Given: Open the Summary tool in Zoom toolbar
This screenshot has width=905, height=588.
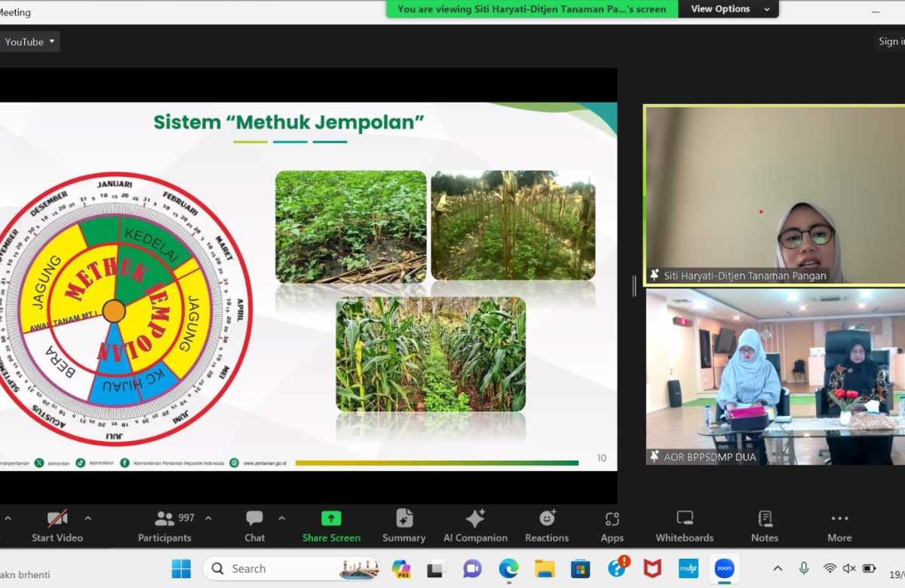Looking at the screenshot, I should (403, 525).
